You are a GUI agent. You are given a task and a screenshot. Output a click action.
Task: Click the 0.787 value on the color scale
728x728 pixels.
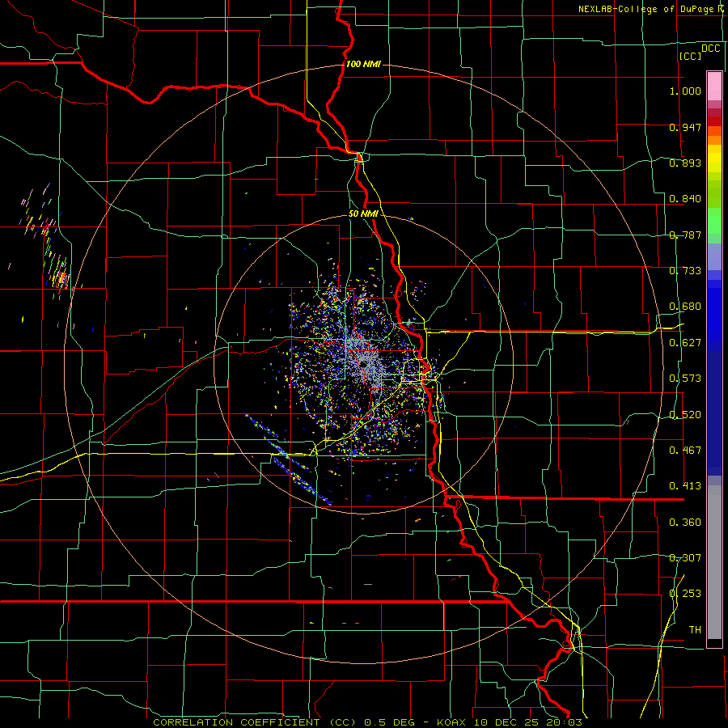pos(685,235)
